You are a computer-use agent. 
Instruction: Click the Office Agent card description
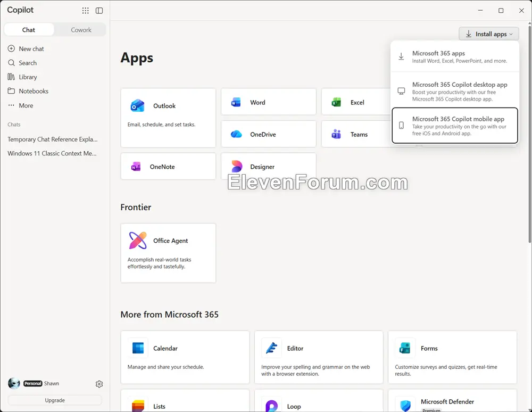click(160, 263)
